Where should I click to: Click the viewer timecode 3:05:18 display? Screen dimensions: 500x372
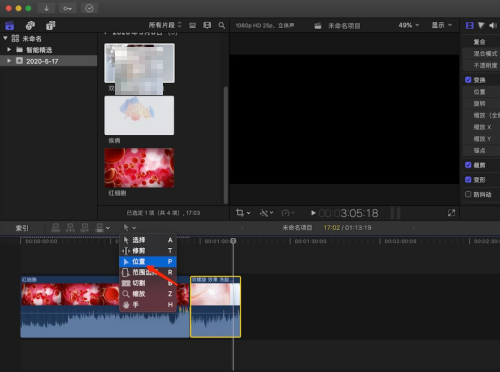pos(348,213)
